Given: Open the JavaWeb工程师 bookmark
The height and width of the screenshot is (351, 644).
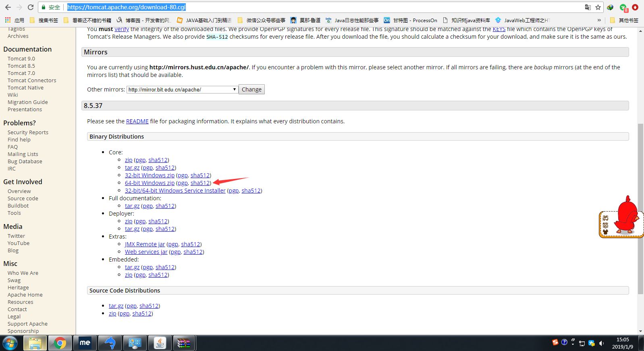Looking at the screenshot, I should 522,20.
